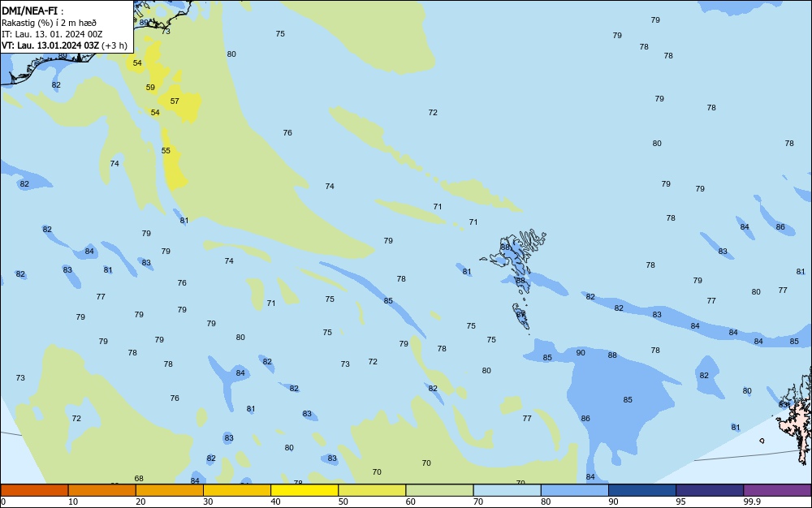Select the 30–40 golden legend swatch
The height and width of the screenshot is (508, 812).
(237, 490)
